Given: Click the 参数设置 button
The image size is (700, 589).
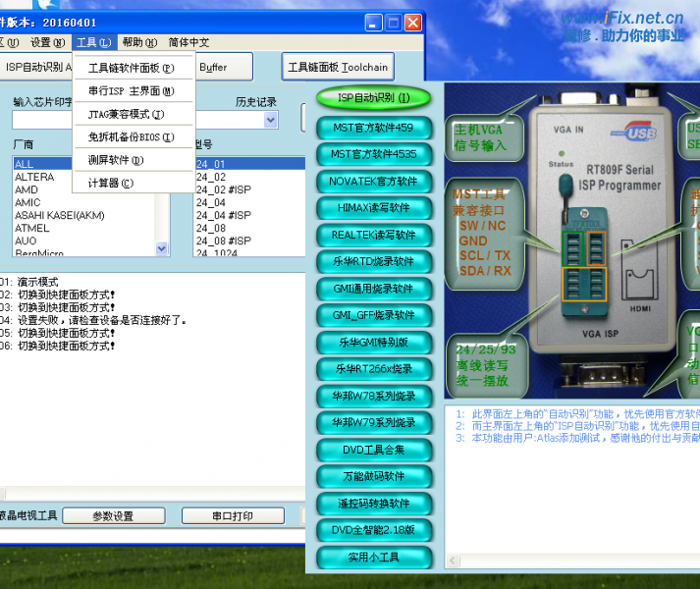Looking at the screenshot, I should [x=113, y=516].
